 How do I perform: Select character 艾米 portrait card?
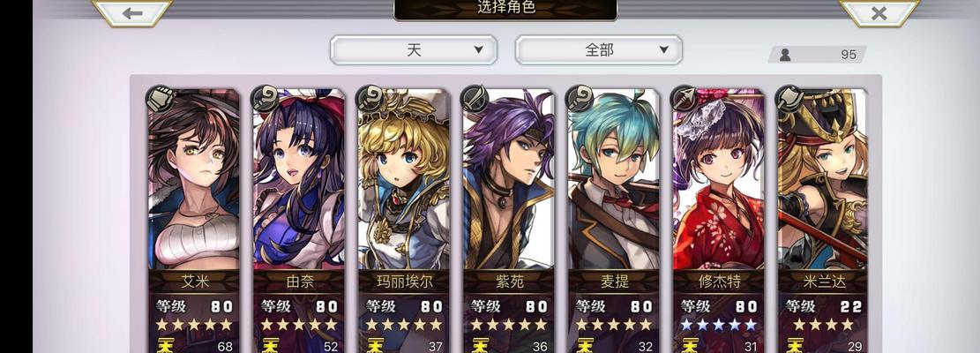tap(193, 220)
